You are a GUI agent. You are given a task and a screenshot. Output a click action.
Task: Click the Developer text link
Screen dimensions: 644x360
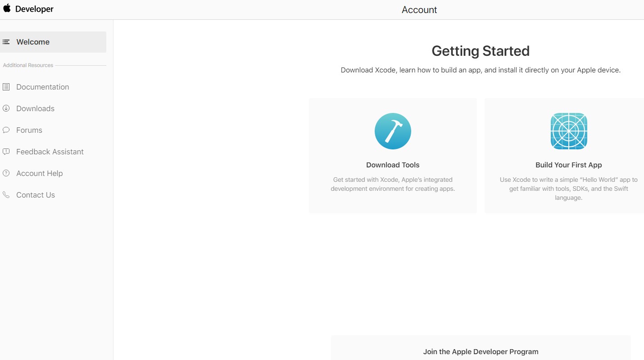[x=34, y=9]
